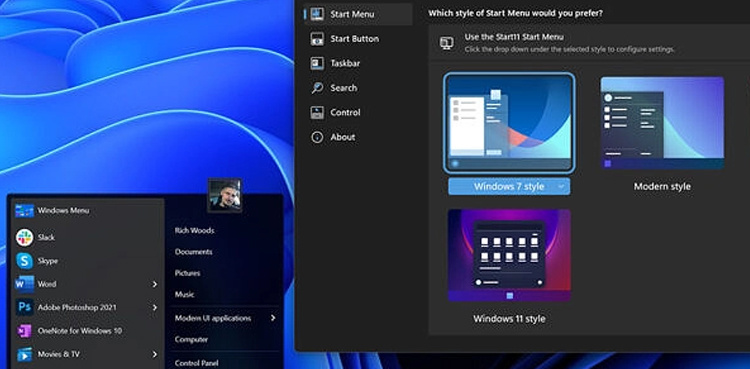This screenshot has height=369, width=750.
Task: Expand the Word submenu arrow
Action: [x=154, y=284]
